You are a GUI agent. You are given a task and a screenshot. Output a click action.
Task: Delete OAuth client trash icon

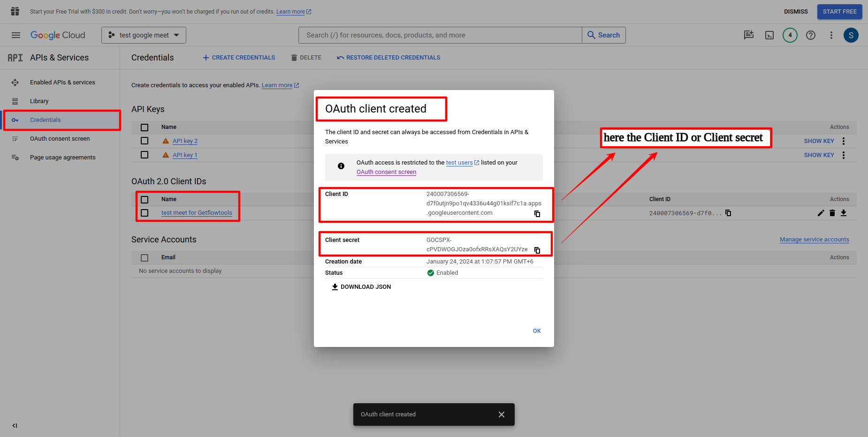pyautogui.click(x=832, y=213)
